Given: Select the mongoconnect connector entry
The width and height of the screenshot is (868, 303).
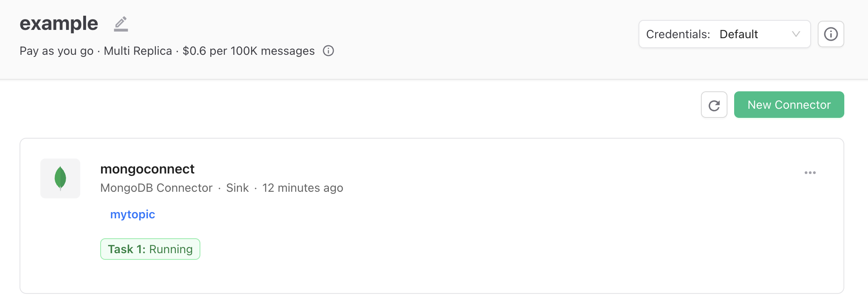Looking at the screenshot, I should click(x=147, y=169).
